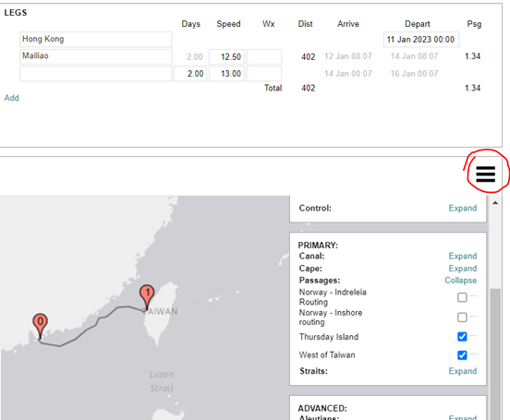510x420 pixels.
Task: Enable Norway - Inshore routing checkbox
Action: click(x=462, y=317)
